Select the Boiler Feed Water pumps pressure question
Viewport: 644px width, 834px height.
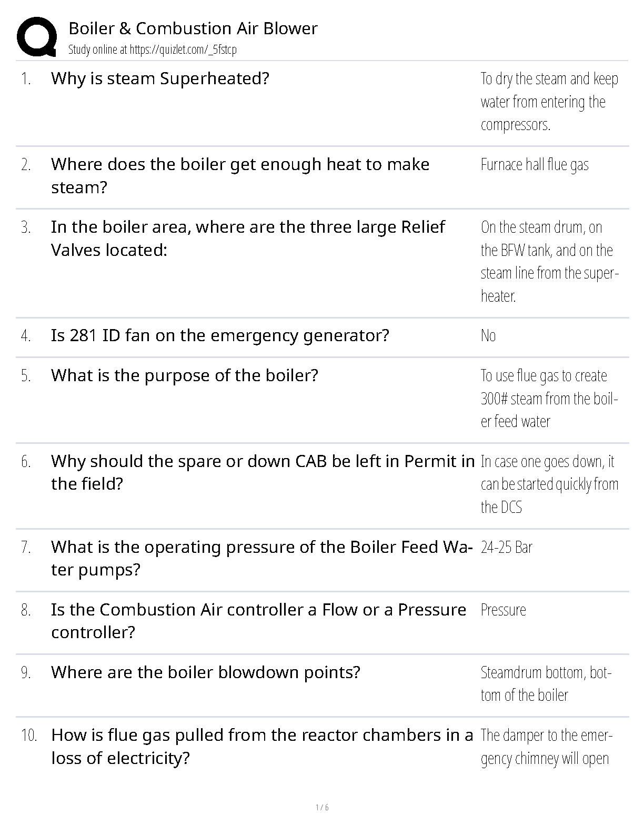tap(258, 558)
